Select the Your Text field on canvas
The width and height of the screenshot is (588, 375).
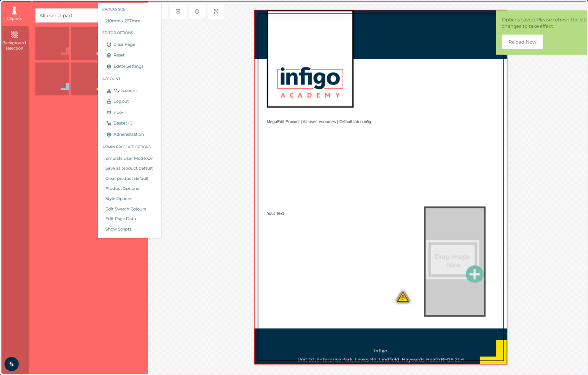(275, 214)
